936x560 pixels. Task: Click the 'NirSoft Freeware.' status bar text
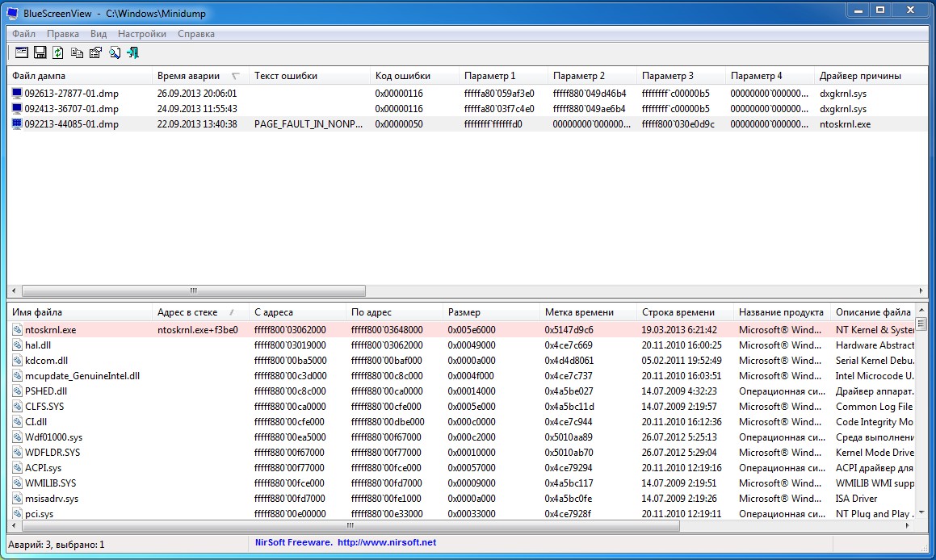coord(293,543)
